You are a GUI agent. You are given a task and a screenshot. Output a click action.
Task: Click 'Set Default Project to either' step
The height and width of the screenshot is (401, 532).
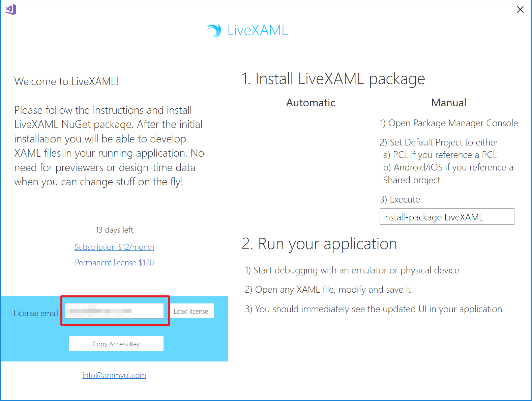[439, 142]
